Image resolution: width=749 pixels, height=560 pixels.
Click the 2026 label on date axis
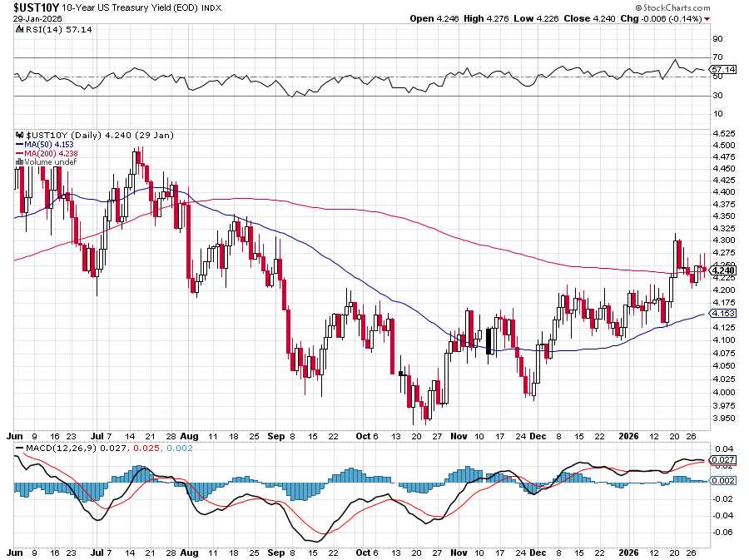632,435
